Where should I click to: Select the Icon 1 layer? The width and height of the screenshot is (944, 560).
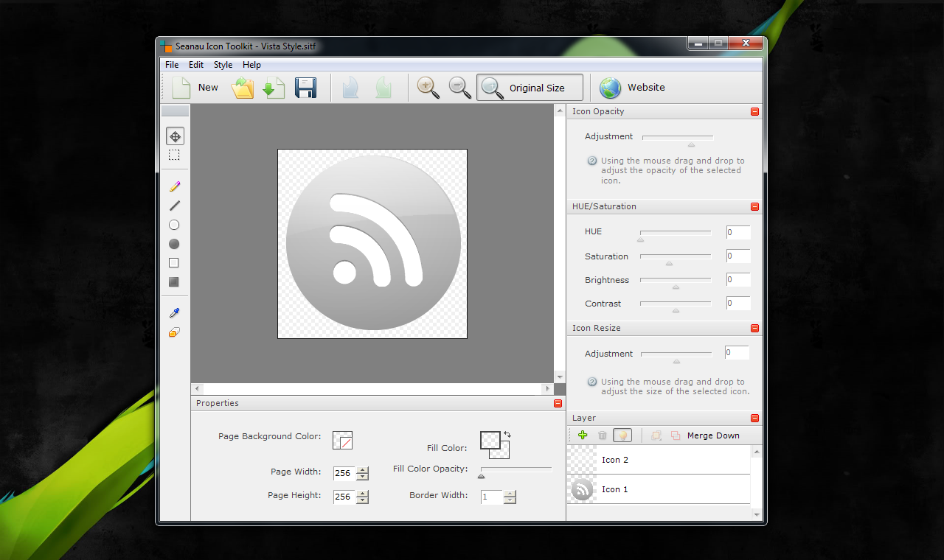[659, 489]
